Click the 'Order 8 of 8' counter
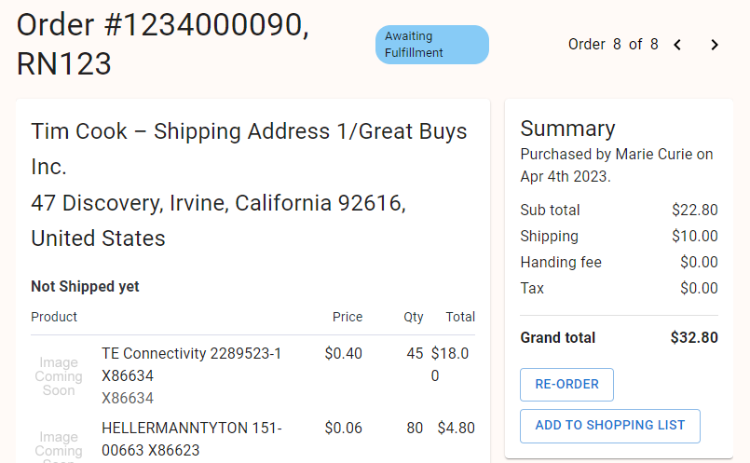This screenshot has width=750, height=463. [x=613, y=44]
